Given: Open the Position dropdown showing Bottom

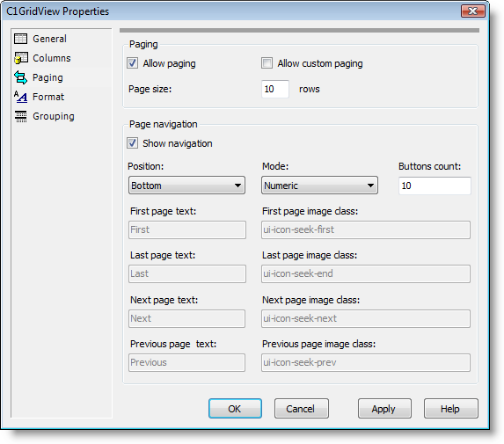Looking at the screenshot, I should pyautogui.click(x=186, y=186).
